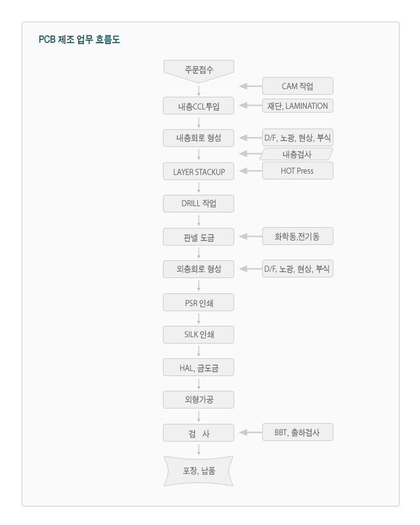Click the DRILL 작업 step
Screen dimensions: 420x525
click(x=199, y=203)
